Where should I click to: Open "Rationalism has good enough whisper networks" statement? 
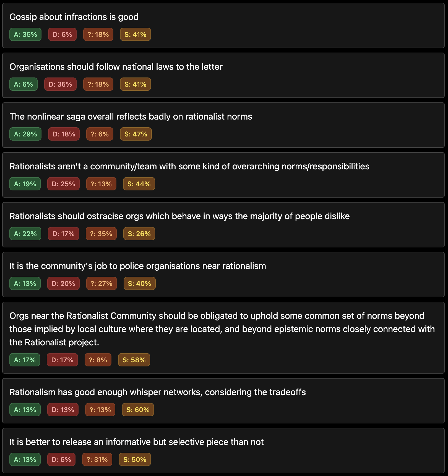coord(158,392)
